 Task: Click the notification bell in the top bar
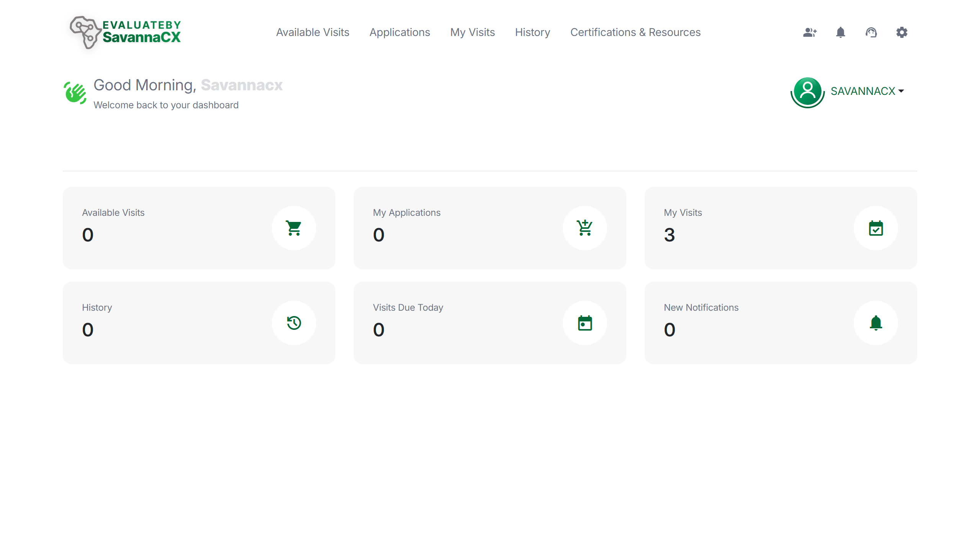pyautogui.click(x=840, y=32)
